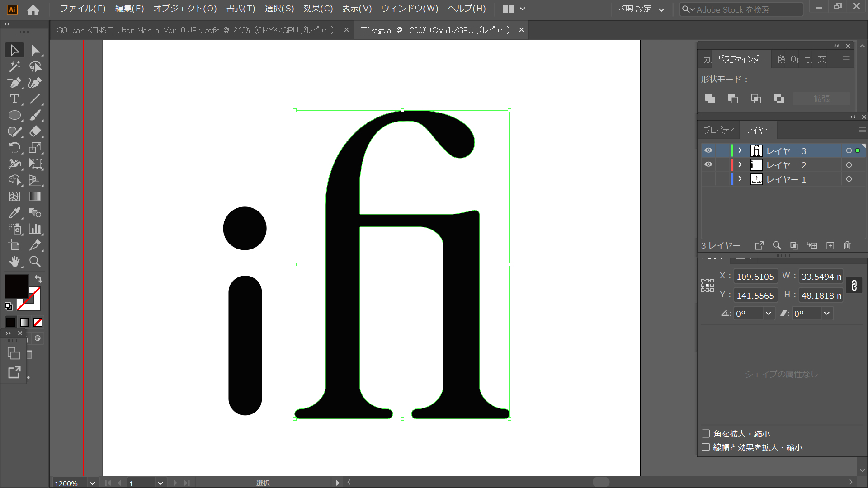This screenshot has height=488, width=868.
Task: Click the black Fill color swatch
Action: tap(16, 286)
